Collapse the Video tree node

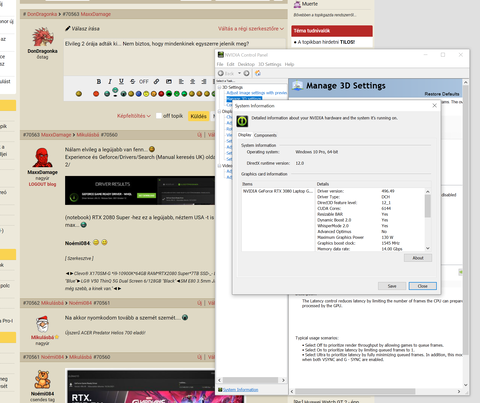click(x=219, y=166)
